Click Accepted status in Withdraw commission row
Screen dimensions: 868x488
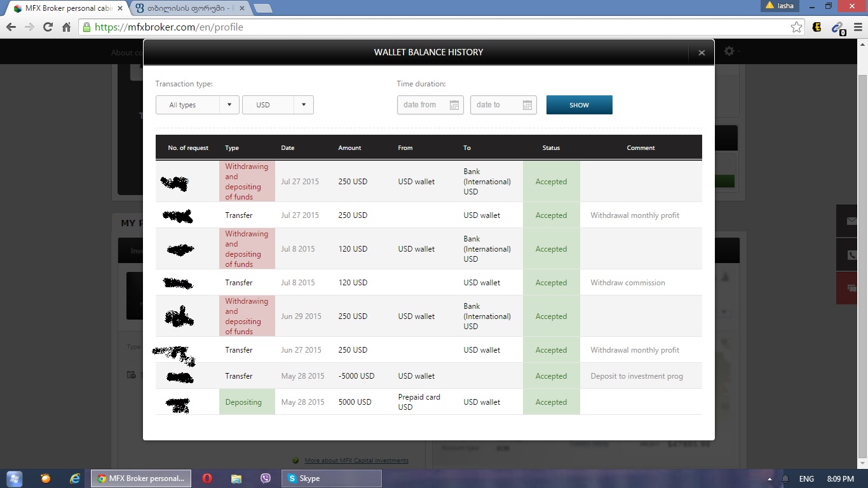tap(552, 283)
